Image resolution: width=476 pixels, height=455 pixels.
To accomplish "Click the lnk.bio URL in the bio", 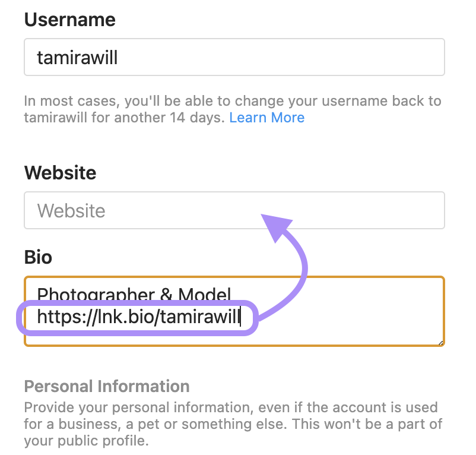I will pyautogui.click(x=138, y=318).
